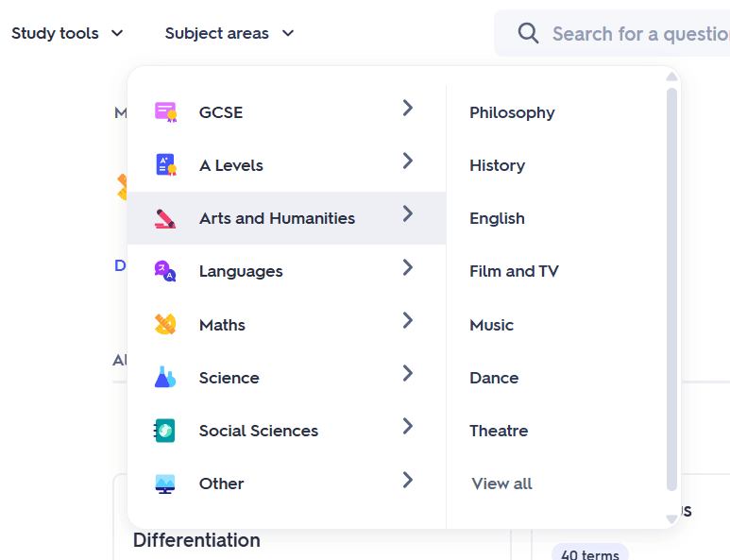Expand the Other submenu chevron
The width and height of the screenshot is (730, 560).
(408, 480)
